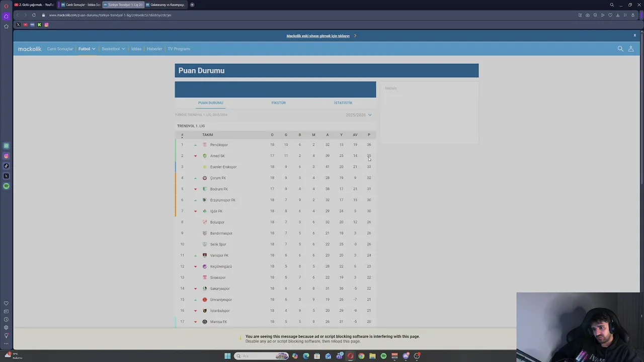Image resolution: width=644 pixels, height=362 pixels.
Task: Open the browser downloads icon
Action: pyautogui.click(x=618, y=15)
